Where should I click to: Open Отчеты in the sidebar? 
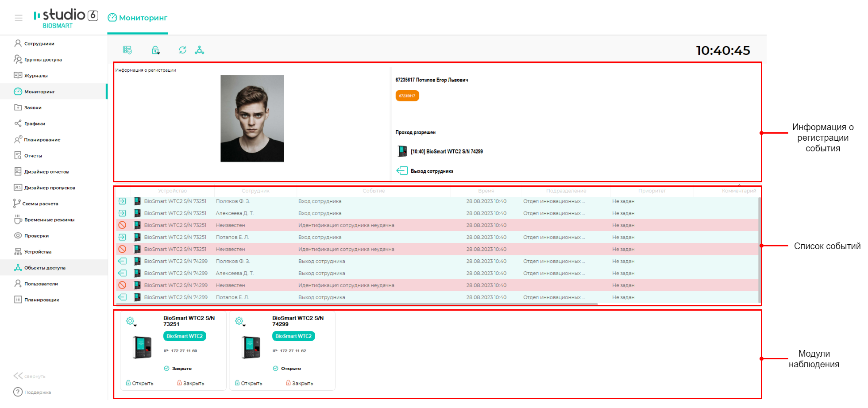point(54,155)
